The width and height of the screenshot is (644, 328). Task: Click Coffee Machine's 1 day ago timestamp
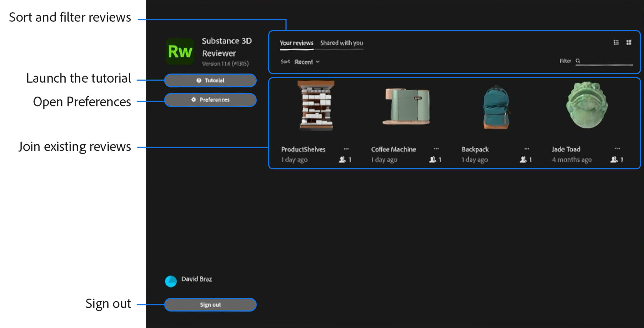point(384,160)
